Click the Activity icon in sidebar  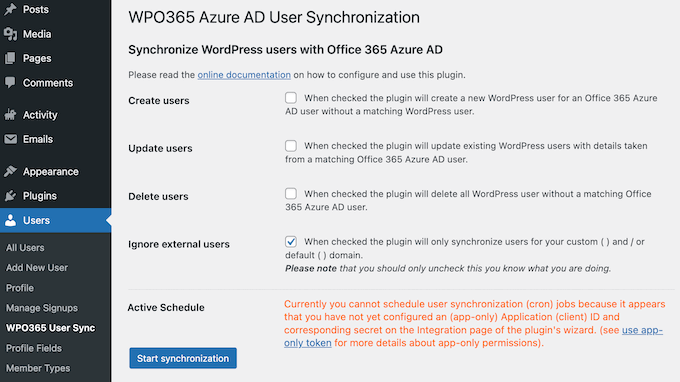[x=10, y=115]
